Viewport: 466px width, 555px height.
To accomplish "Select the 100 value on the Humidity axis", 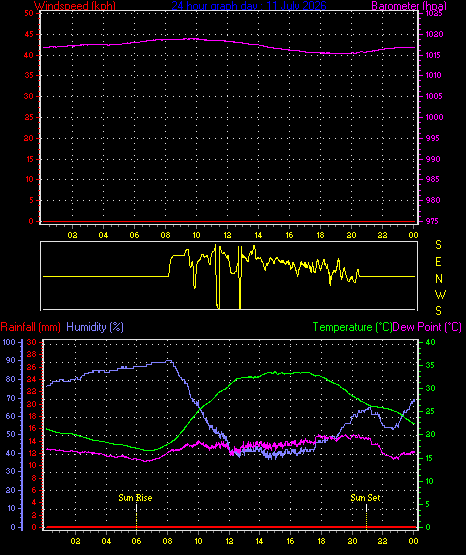I will [9, 342].
